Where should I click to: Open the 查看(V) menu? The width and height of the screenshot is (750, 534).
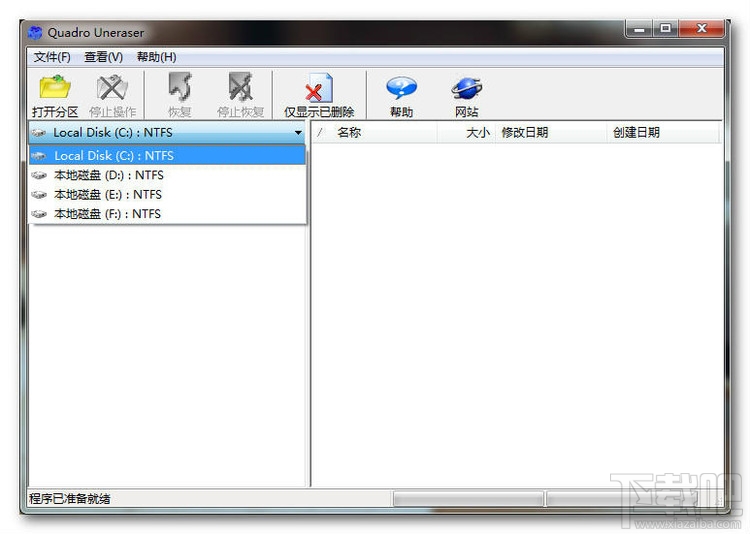[x=103, y=57]
